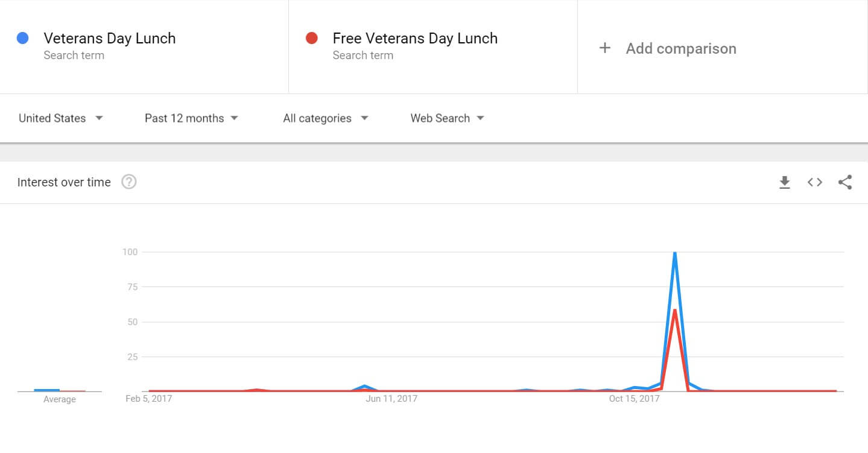The image size is (868, 453).
Task: Click the Oct 15, 2017 axis label
Action: (x=634, y=399)
